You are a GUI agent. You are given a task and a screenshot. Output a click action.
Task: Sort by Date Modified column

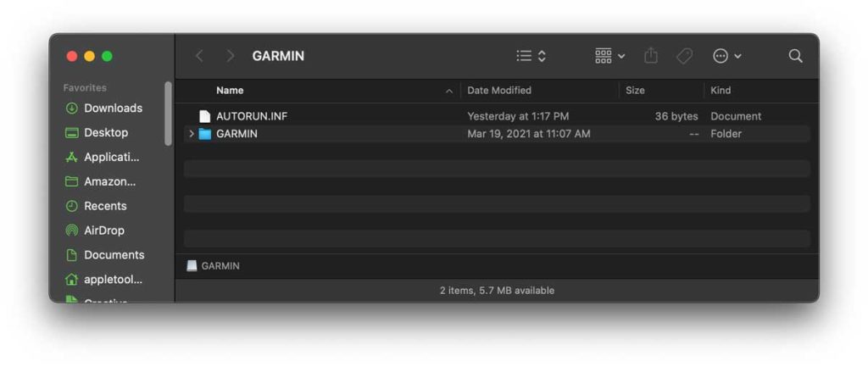(x=499, y=90)
